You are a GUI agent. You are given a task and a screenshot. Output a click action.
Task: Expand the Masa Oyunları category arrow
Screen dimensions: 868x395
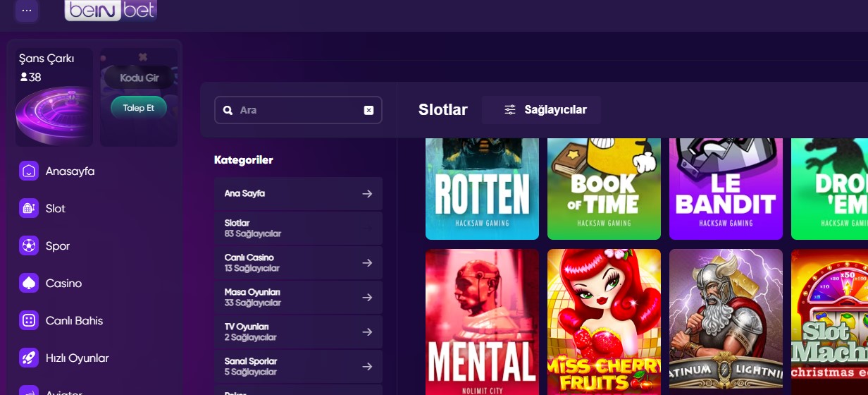click(367, 297)
